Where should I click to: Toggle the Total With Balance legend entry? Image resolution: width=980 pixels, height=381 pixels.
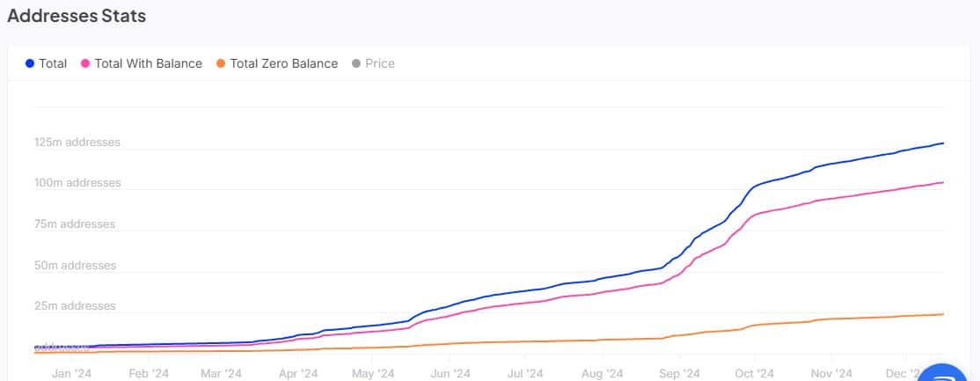[148, 63]
